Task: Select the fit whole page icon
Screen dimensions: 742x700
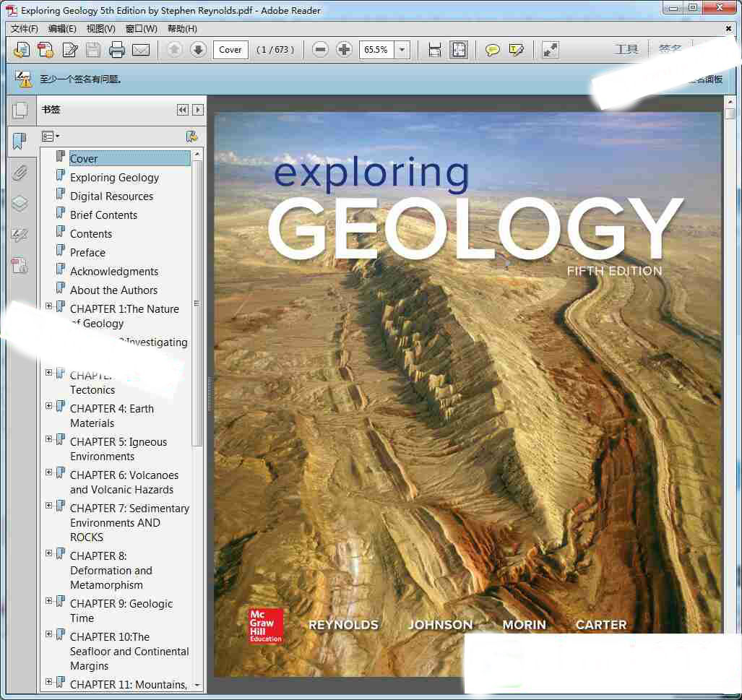Action: 459,50
